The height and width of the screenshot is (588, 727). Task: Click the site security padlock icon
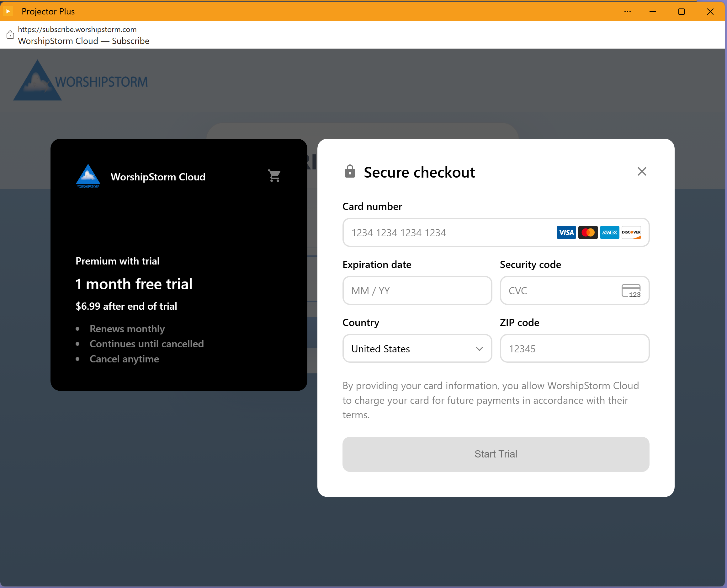pyautogui.click(x=10, y=35)
